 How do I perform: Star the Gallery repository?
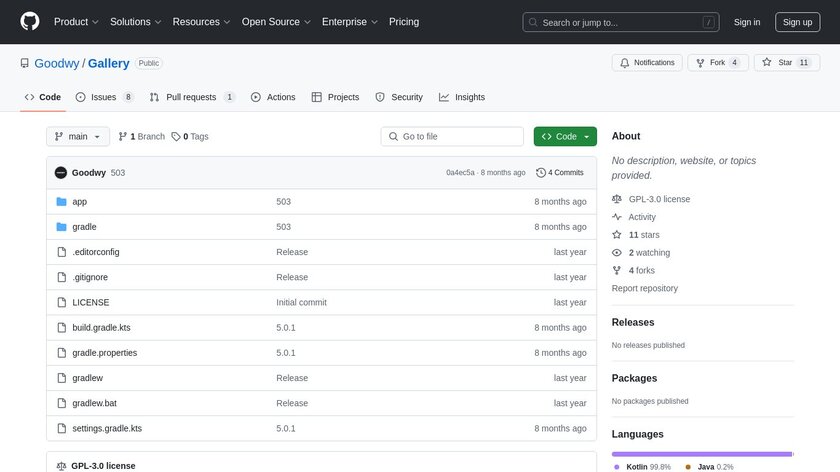786,62
